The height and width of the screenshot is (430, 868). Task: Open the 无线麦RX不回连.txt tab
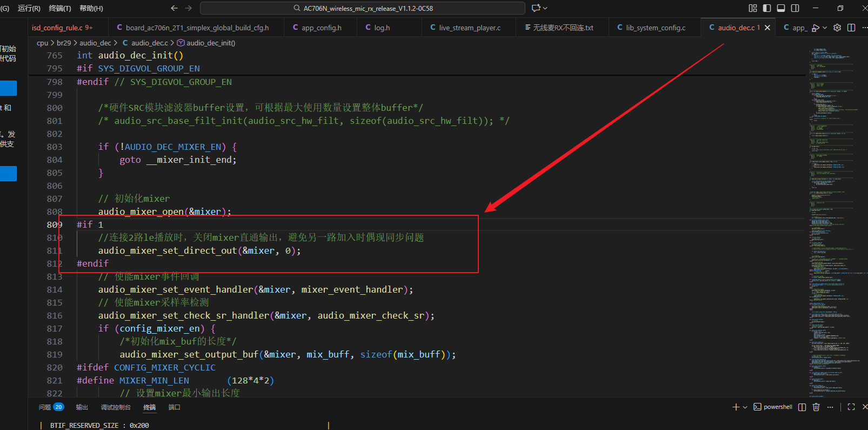point(563,28)
